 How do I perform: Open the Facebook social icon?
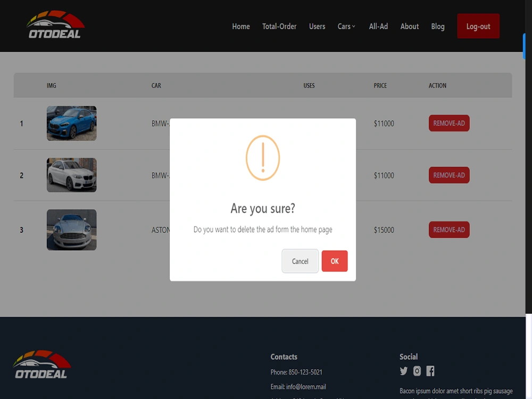(430, 371)
